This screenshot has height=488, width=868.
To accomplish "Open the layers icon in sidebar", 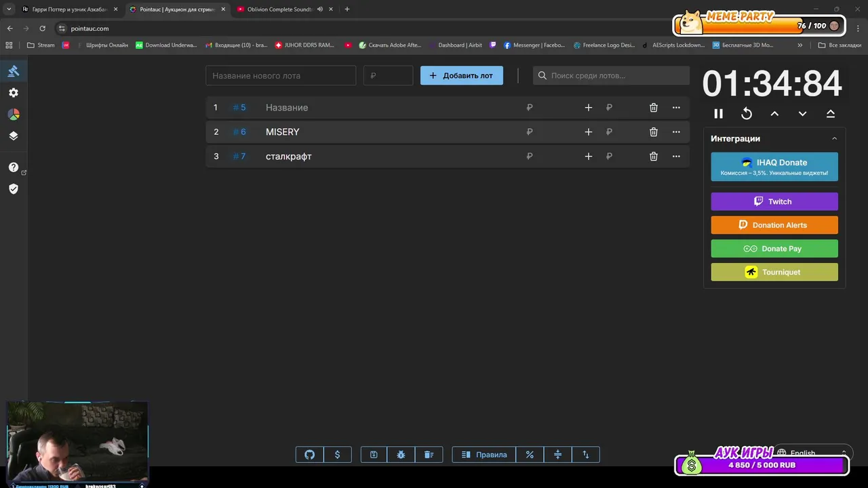I will (x=14, y=136).
